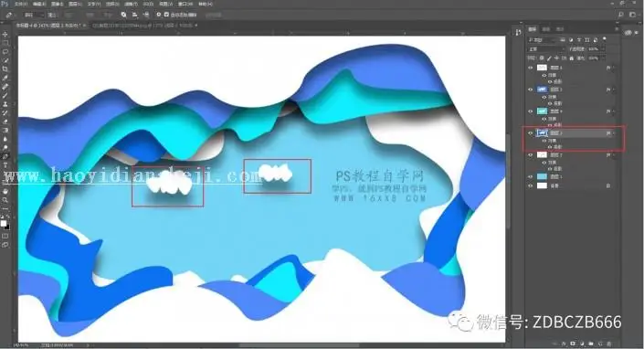This screenshot has width=644, height=349.
Task: Select the Blur tool
Action: (x=5, y=139)
